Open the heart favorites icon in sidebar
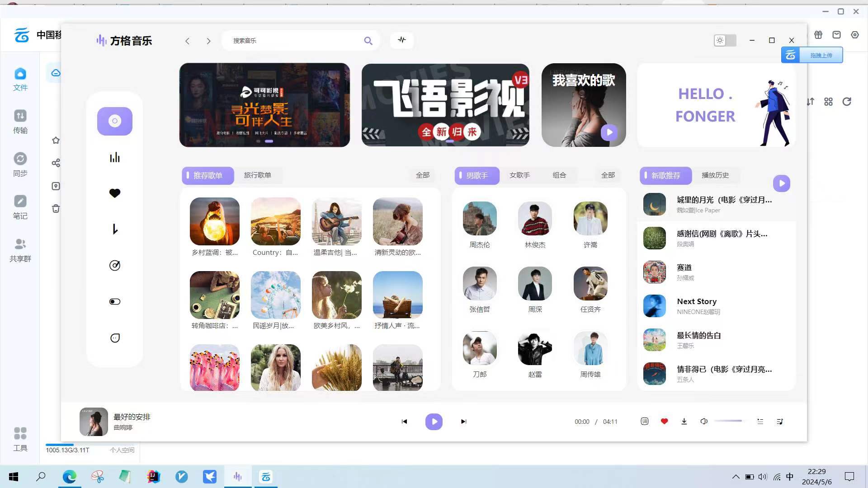This screenshot has width=868, height=488. pyautogui.click(x=115, y=193)
